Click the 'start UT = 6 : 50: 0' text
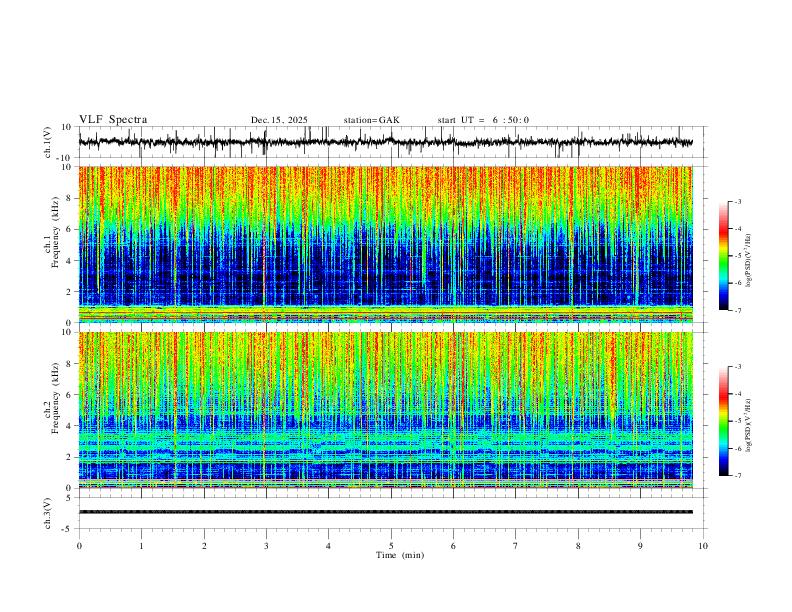The width and height of the screenshot is (792, 612). coord(483,120)
